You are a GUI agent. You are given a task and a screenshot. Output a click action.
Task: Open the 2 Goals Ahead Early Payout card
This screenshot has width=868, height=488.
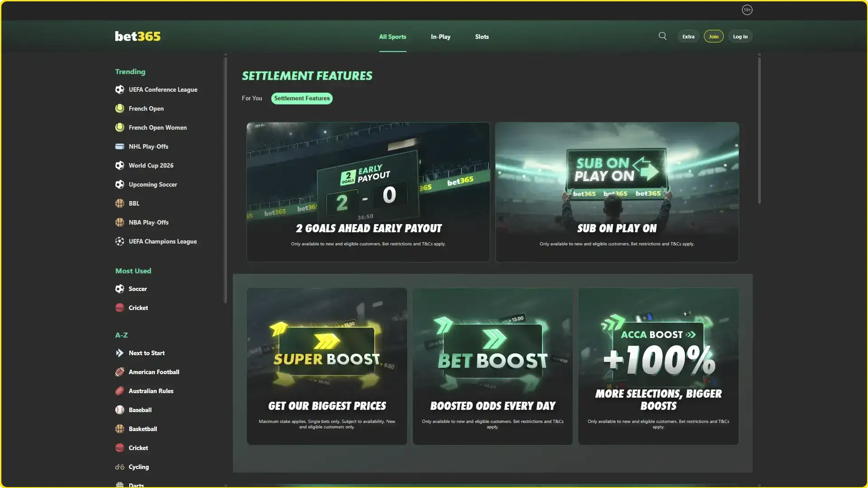point(368,192)
